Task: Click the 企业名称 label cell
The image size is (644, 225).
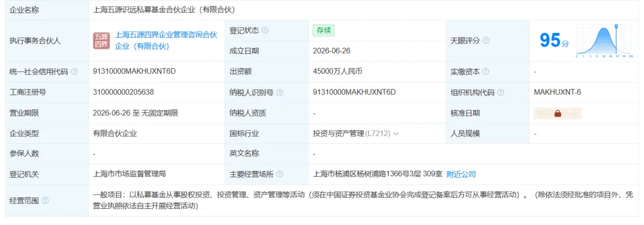Action: [x=47, y=10]
